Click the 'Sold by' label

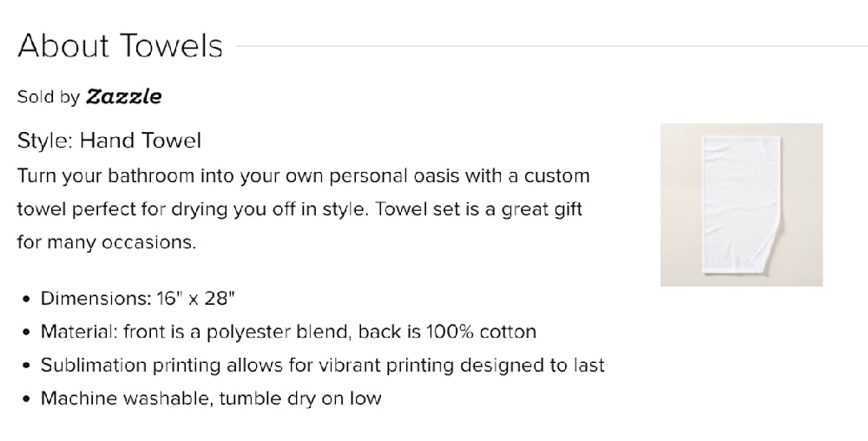coord(49,97)
